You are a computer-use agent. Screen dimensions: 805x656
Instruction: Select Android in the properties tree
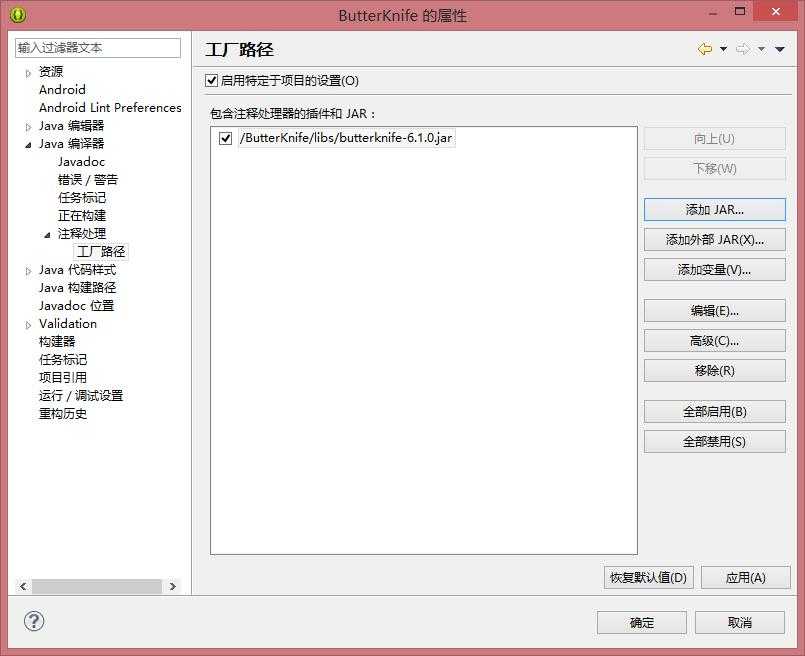pyautogui.click(x=62, y=89)
